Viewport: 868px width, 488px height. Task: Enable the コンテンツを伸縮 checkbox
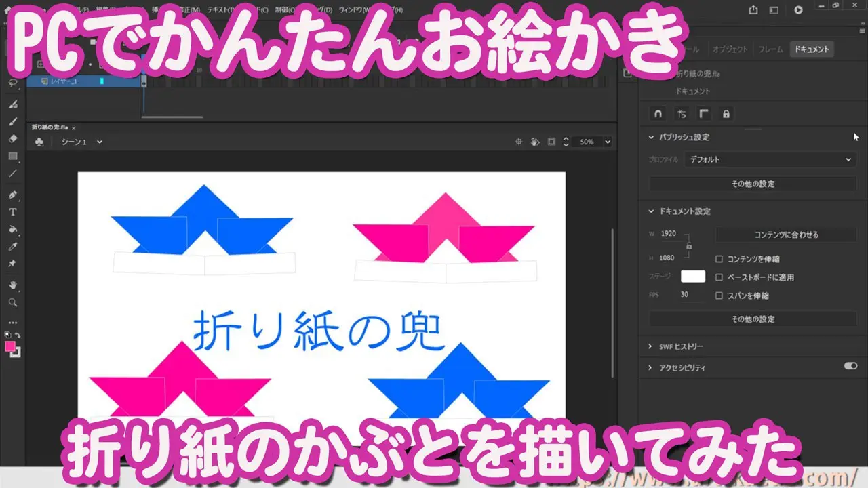tap(719, 259)
